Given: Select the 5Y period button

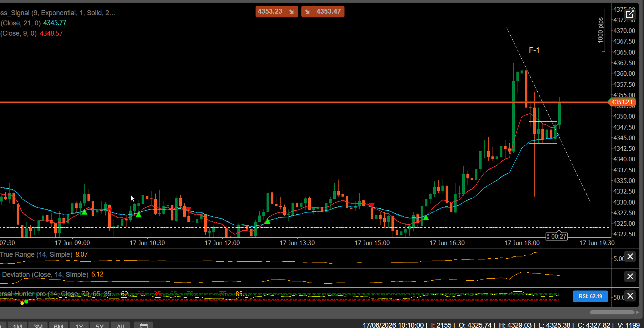Looking at the screenshot, I should (x=100, y=325).
